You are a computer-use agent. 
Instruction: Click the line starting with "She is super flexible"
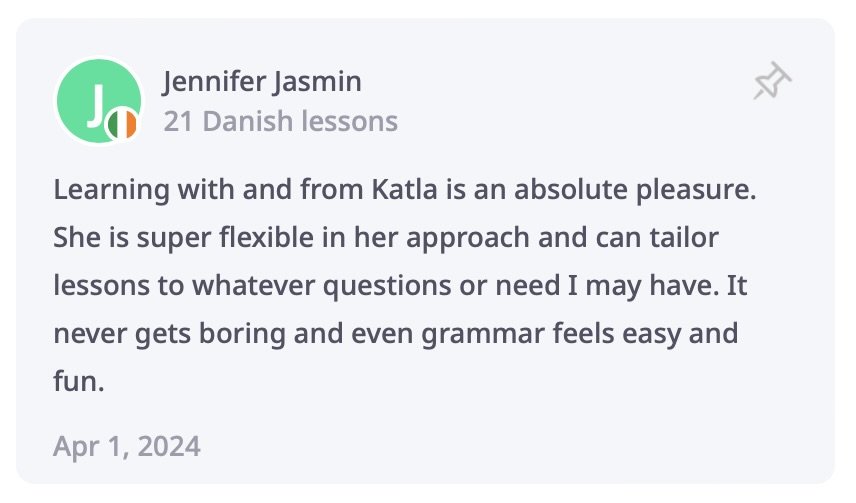coord(385,238)
